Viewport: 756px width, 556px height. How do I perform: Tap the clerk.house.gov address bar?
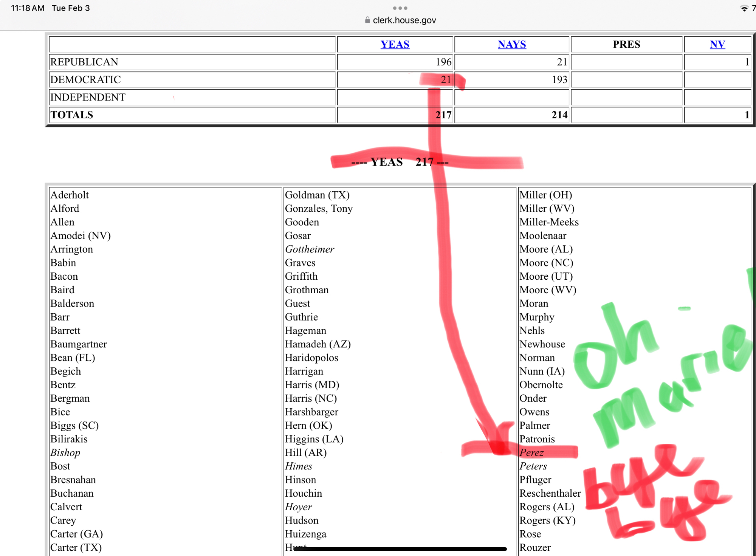404,20
